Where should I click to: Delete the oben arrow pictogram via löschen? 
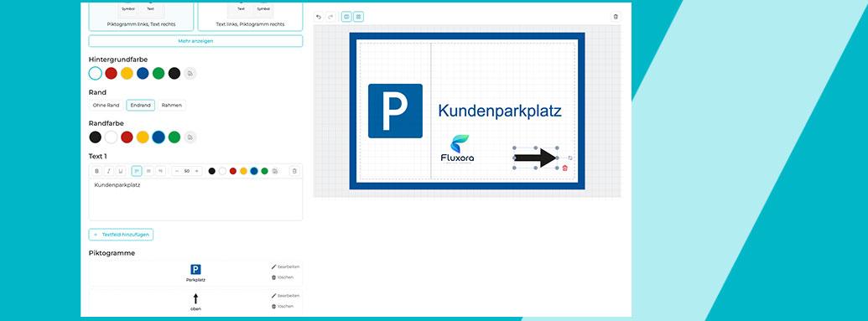coord(283,306)
